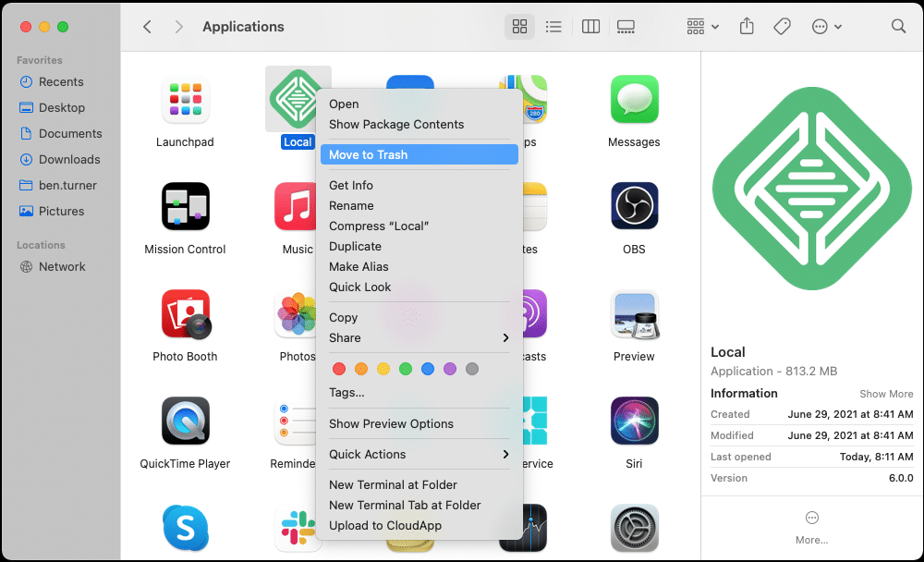Select the Siri application icon
The image size is (924, 562).
634,421
